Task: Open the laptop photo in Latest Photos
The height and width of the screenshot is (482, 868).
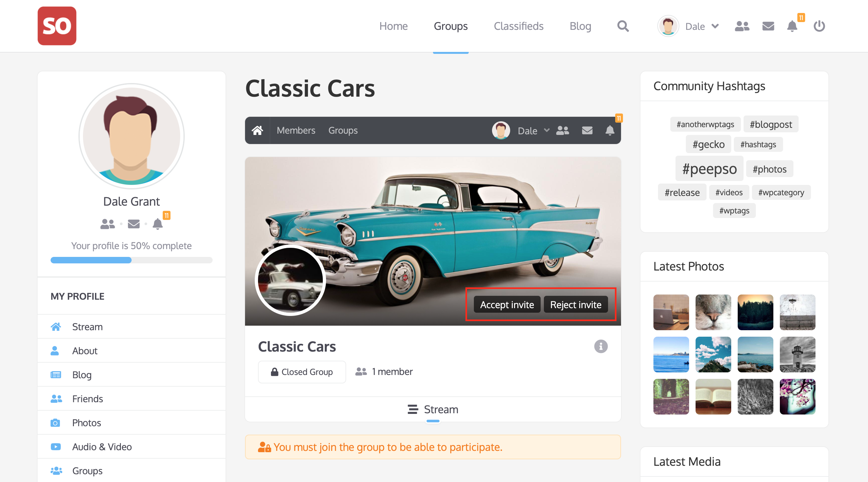Action: 671,312
